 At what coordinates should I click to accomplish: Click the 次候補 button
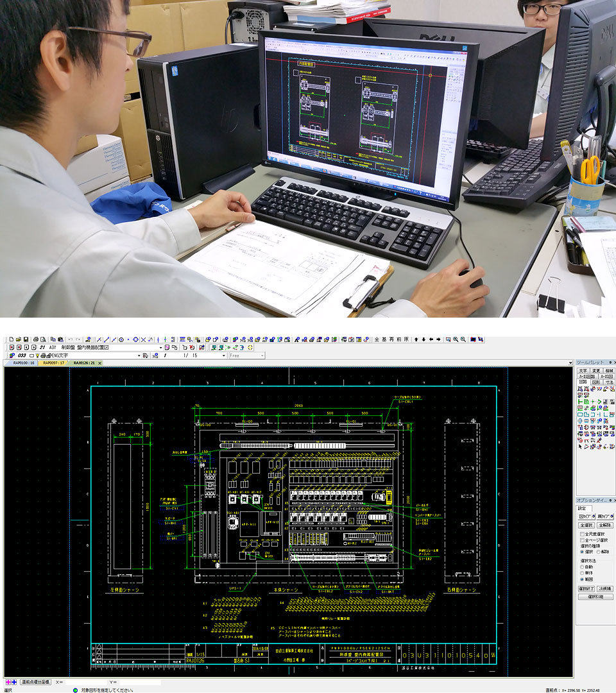point(605,588)
